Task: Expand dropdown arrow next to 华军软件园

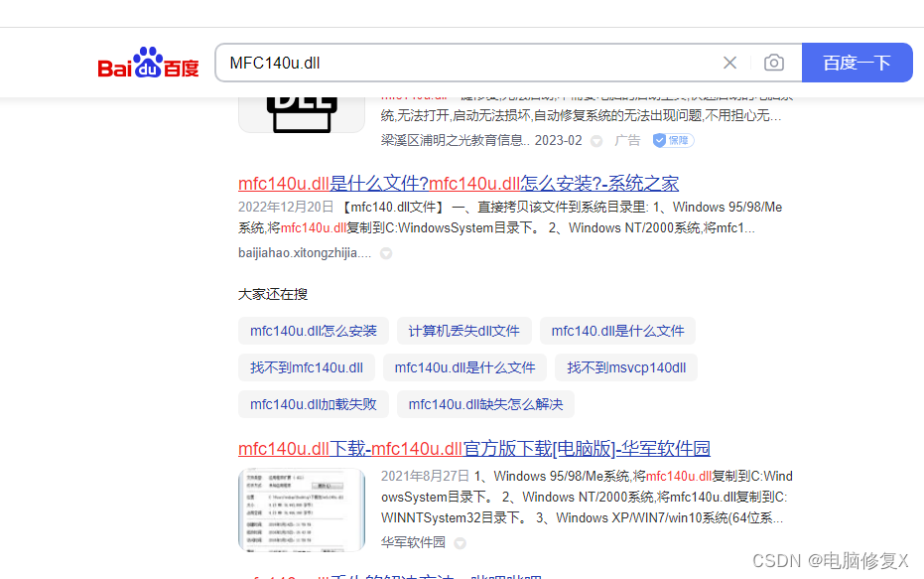Action: [460, 543]
